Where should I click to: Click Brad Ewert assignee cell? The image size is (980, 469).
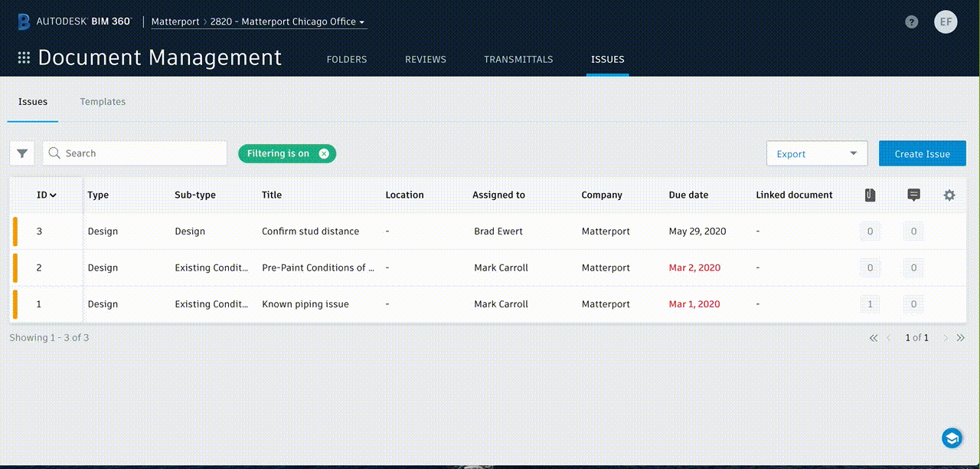tap(498, 231)
